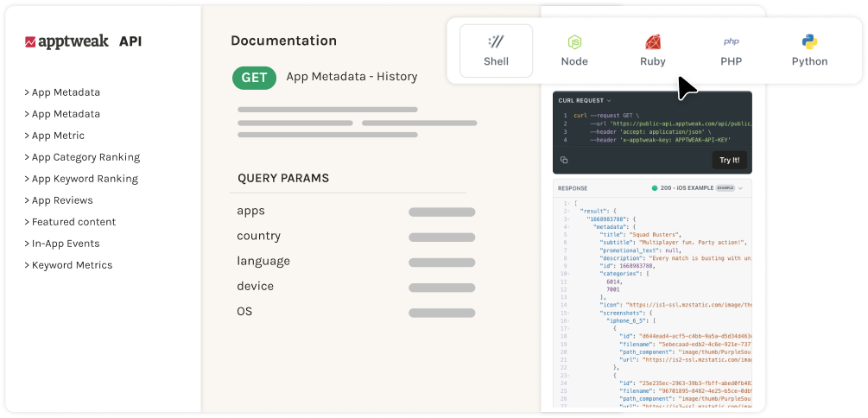Click the AppTweak logo

(x=67, y=41)
